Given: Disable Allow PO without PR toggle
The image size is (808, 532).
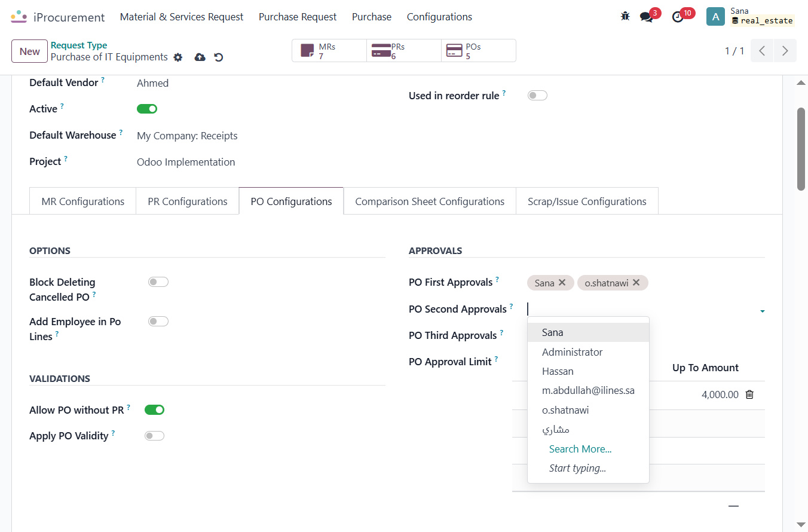Looking at the screenshot, I should coord(154,410).
